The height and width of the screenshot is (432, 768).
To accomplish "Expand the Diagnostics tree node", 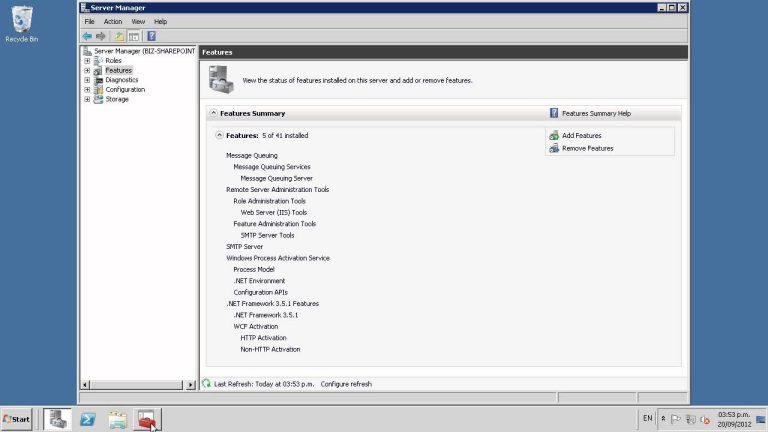I will (87, 80).
